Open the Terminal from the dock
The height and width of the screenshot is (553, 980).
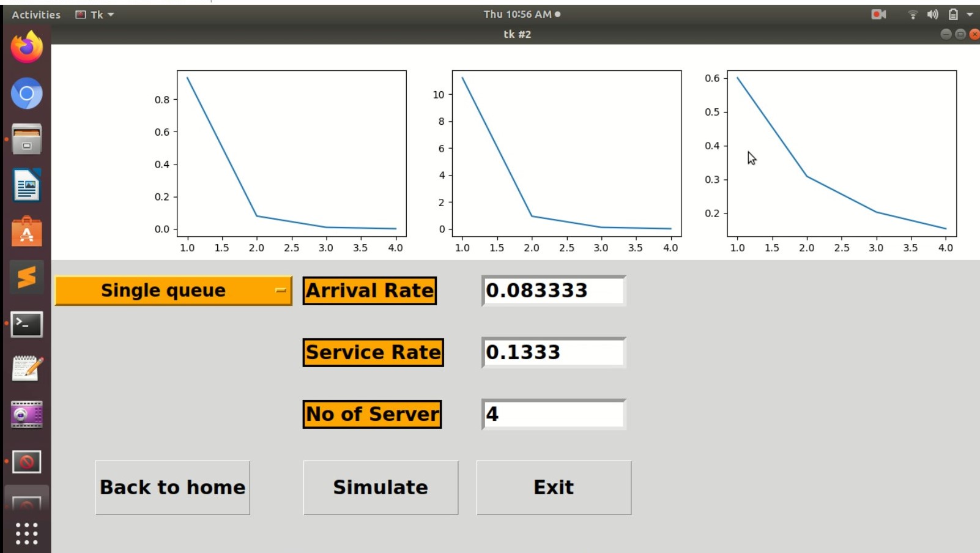coord(26,324)
